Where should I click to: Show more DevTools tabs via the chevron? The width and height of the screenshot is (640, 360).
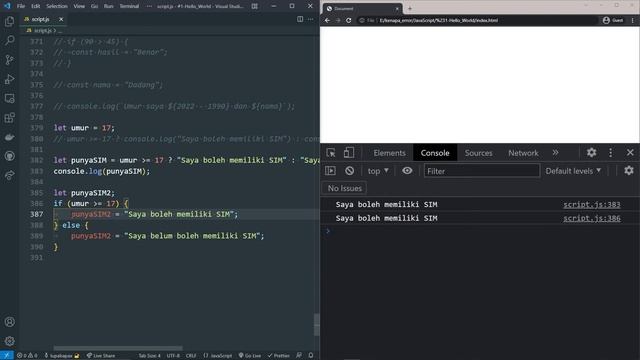coord(555,152)
